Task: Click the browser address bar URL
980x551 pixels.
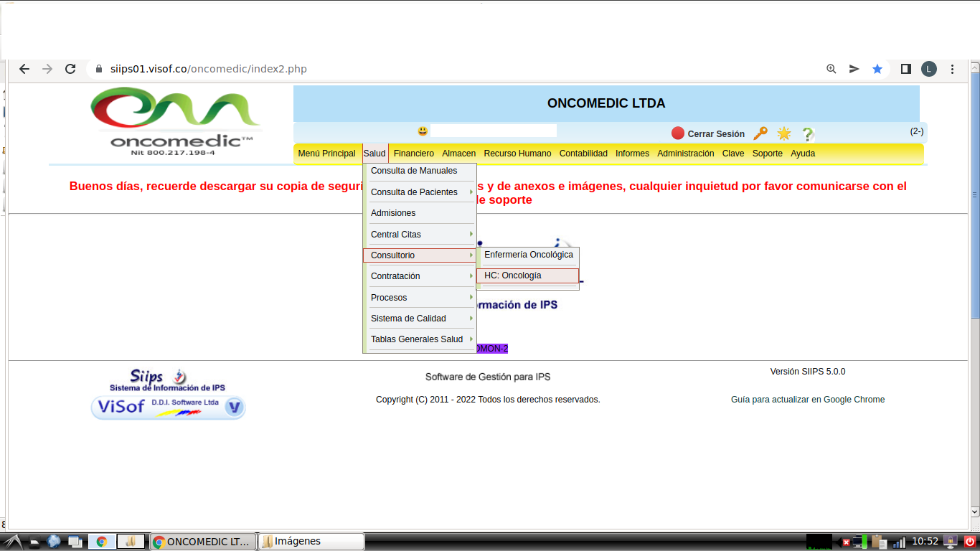Action: pos(209,69)
